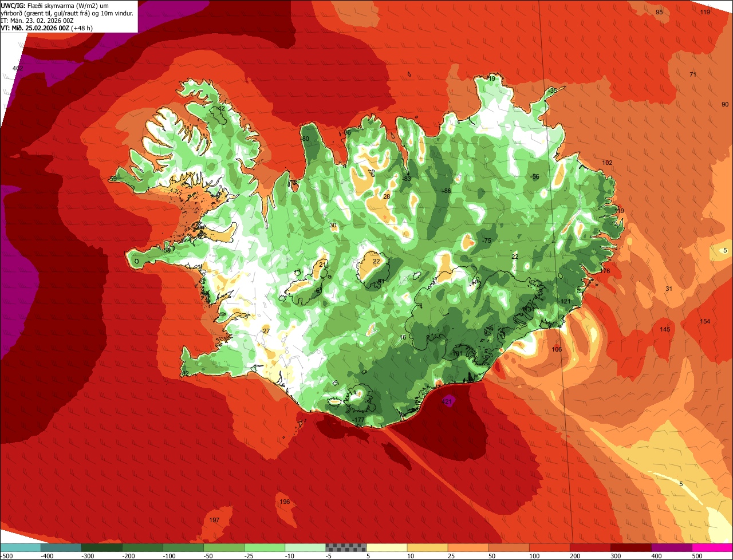The image size is (733, 560).
Task: Select the -177 value on the south coast
Action: point(358,420)
